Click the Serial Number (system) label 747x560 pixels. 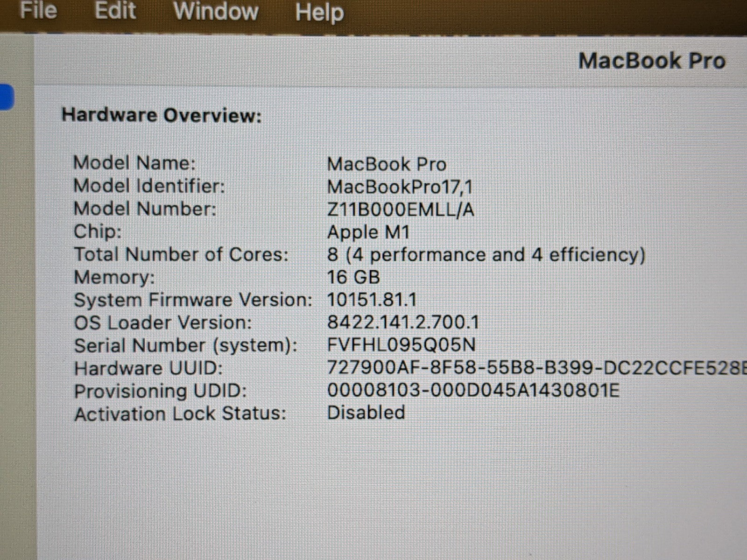pyautogui.click(x=186, y=346)
